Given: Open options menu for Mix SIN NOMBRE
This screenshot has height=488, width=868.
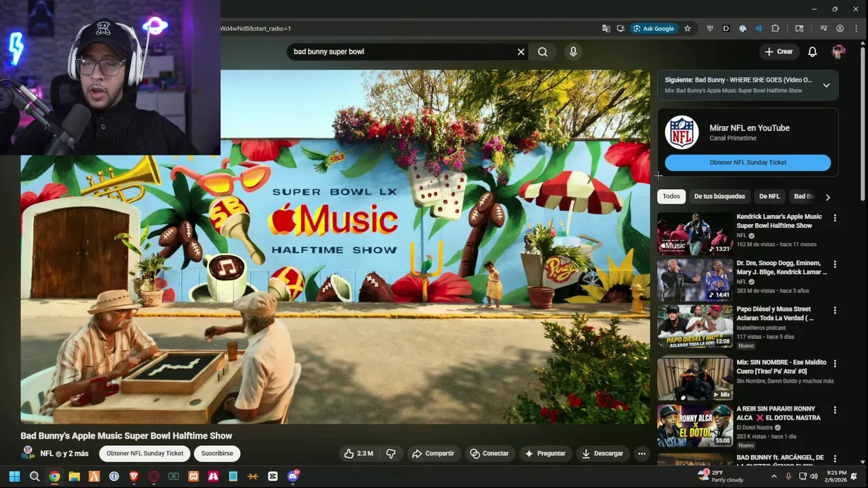Looking at the screenshot, I should point(835,364).
